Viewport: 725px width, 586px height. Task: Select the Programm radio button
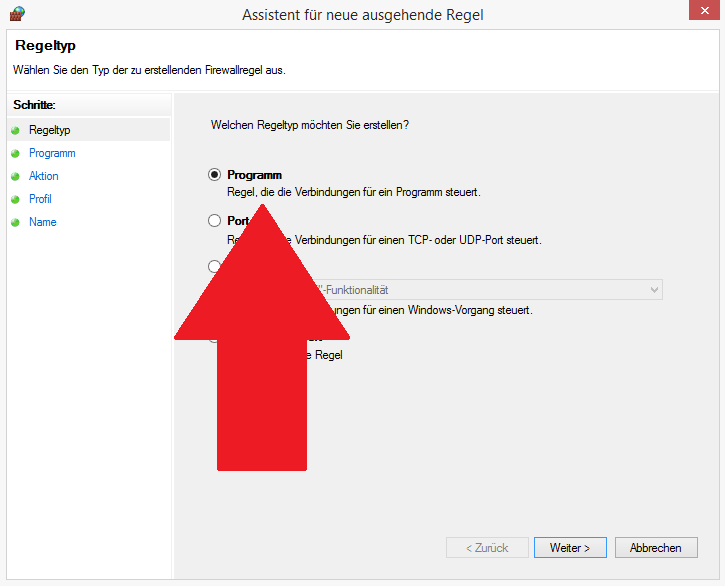[214, 175]
